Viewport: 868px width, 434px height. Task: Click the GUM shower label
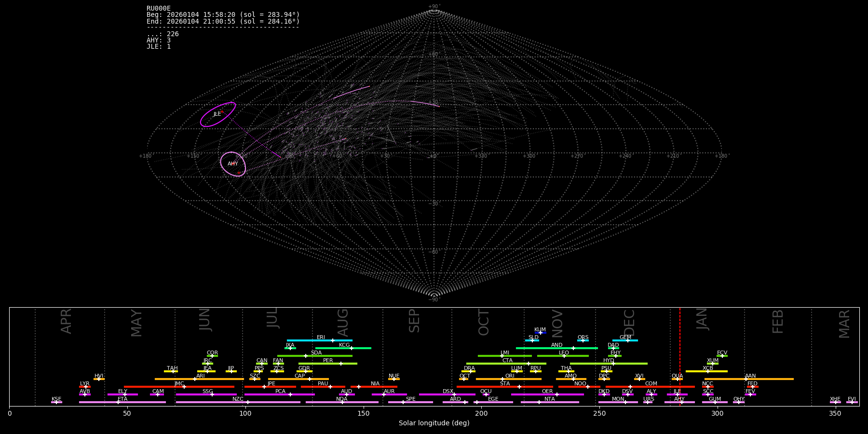pyautogui.click(x=715, y=399)
